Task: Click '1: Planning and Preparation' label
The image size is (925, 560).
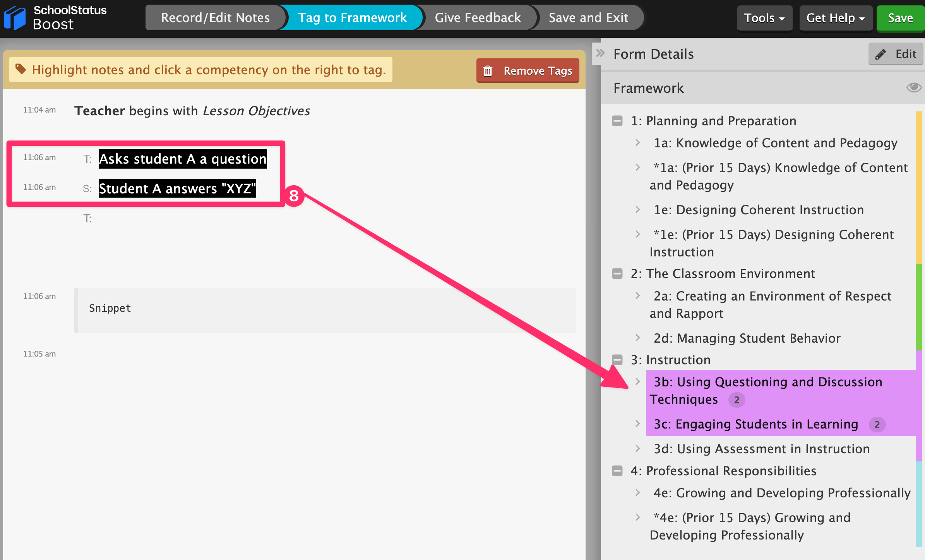Action: [713, 121]
